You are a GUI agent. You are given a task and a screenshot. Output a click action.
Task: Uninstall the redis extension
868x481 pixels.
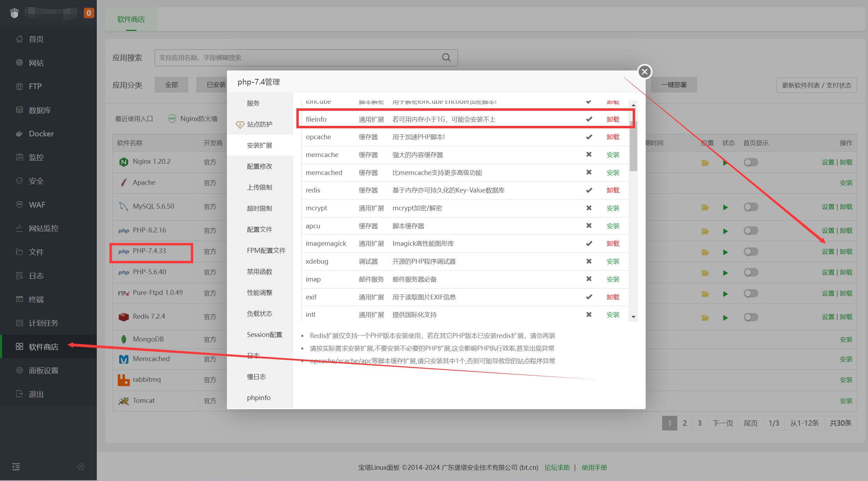[x=613, y=190]
